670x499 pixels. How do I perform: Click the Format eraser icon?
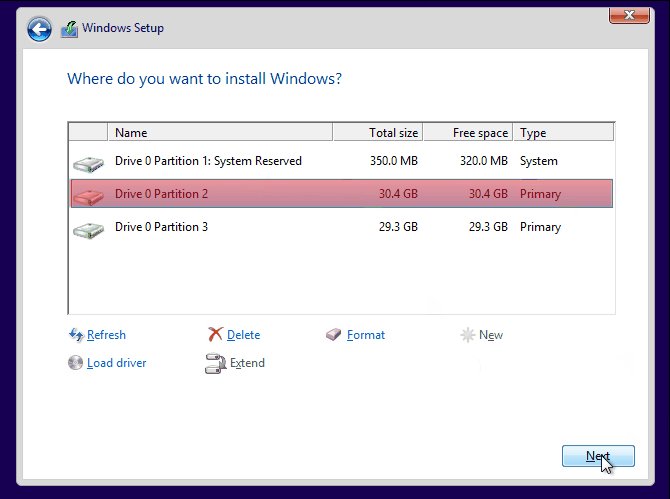coord(334,335)
